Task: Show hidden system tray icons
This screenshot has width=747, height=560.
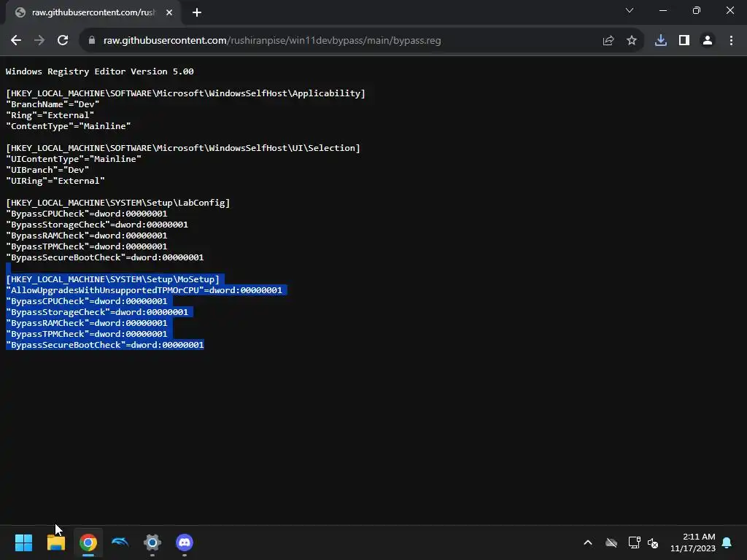Action: pos(588,542)
